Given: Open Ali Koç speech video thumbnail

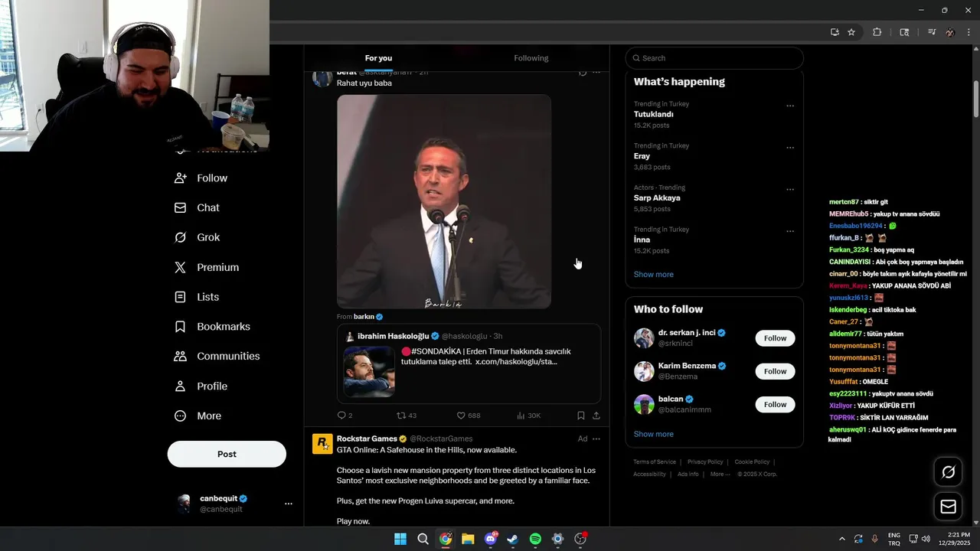Looking at the screenshot, I should [x=444, y=201].
